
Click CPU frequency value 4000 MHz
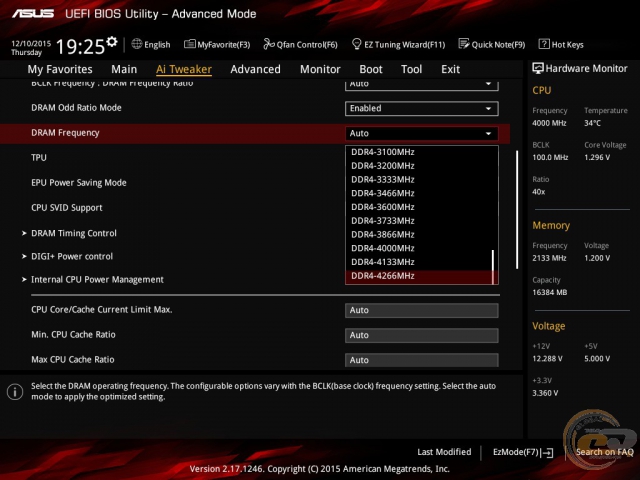pos(549,123)
